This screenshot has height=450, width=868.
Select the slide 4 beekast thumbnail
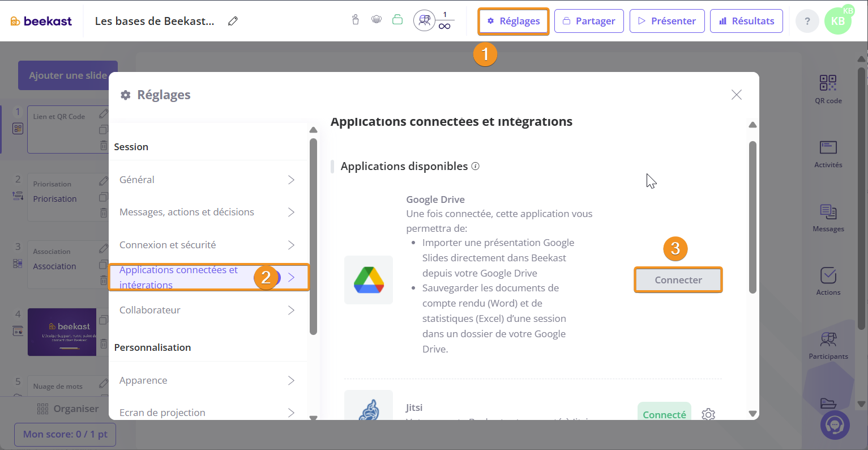tap(62, 332)
